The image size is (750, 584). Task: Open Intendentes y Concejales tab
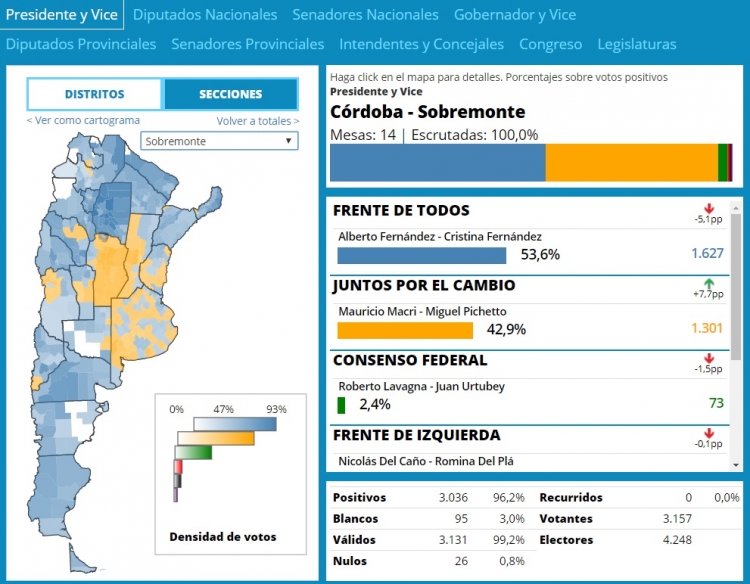[x=421, y=44]
